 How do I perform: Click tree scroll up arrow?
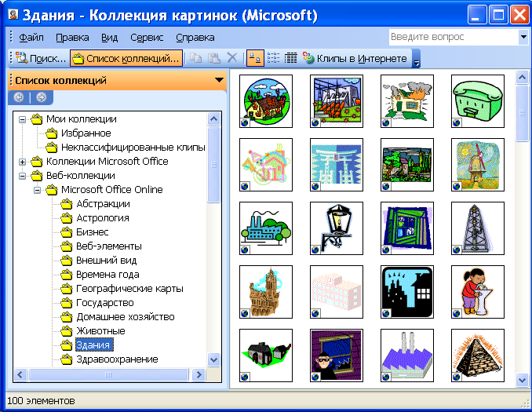[213, 119]
